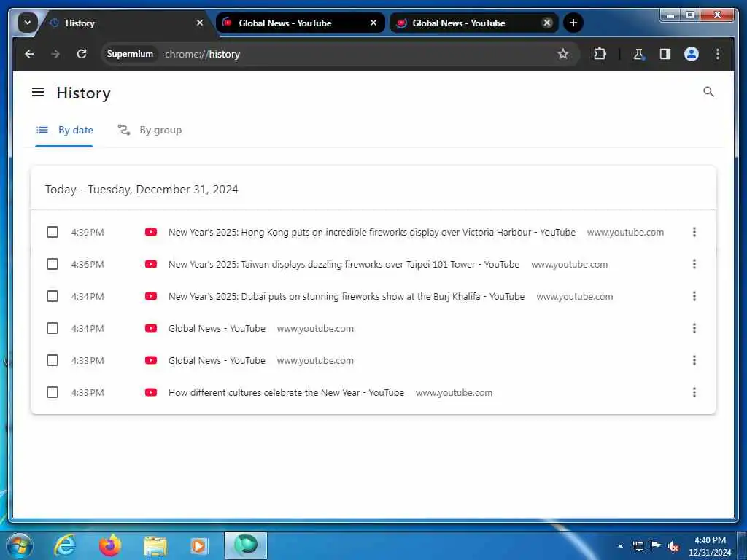747x560 pixels.
Task: Close the second Global News tab
Action: coord(547,23)
